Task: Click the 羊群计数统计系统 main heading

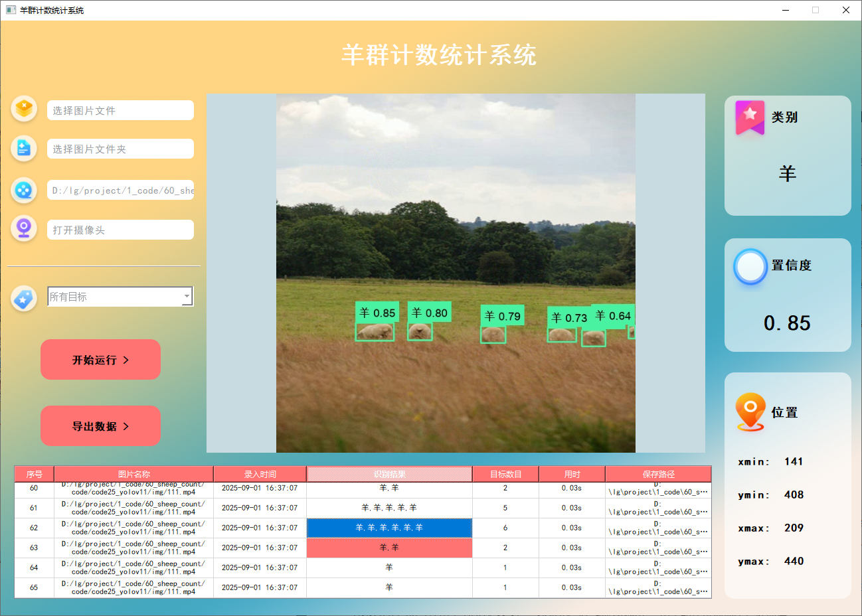Action: [x=439, y=55]
